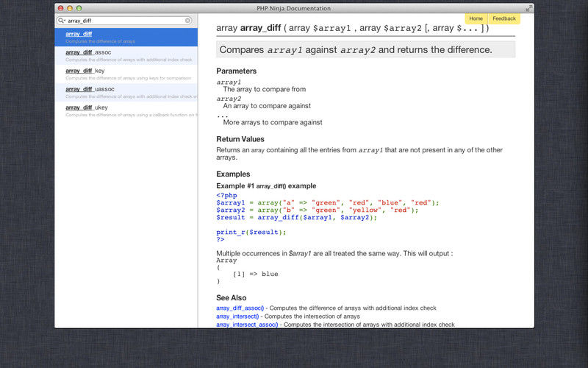Follow the array_diff_assoc() See Also link
This screenshot has width=588, height=368.
(x=240, y=308)
